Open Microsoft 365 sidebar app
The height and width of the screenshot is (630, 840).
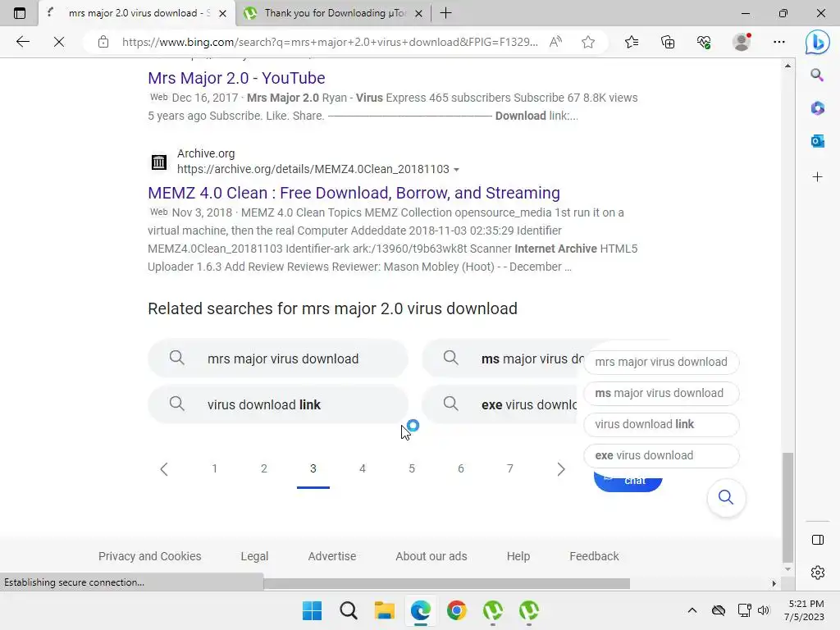[817, 108]
